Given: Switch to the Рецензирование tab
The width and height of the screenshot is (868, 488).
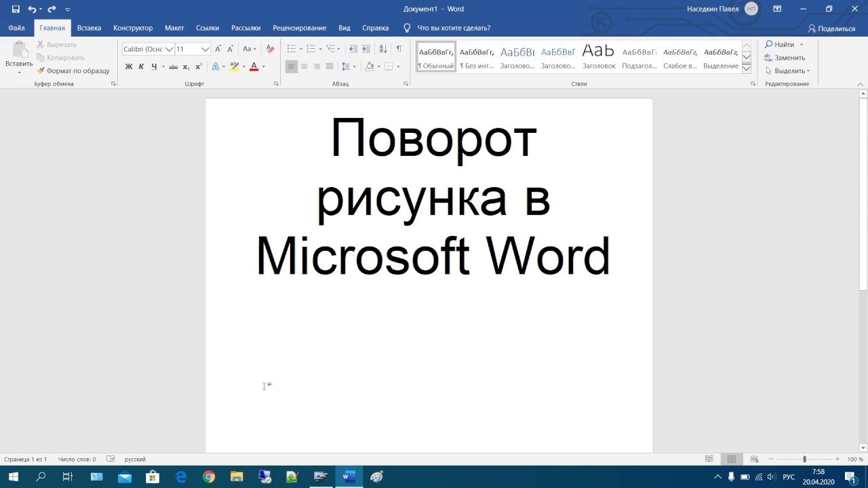Looking at the screenshot, I should tap(299, 28).
